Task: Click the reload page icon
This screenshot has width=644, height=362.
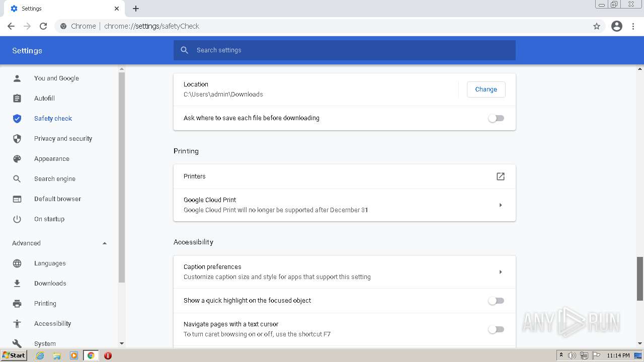Action: [43, 26]
